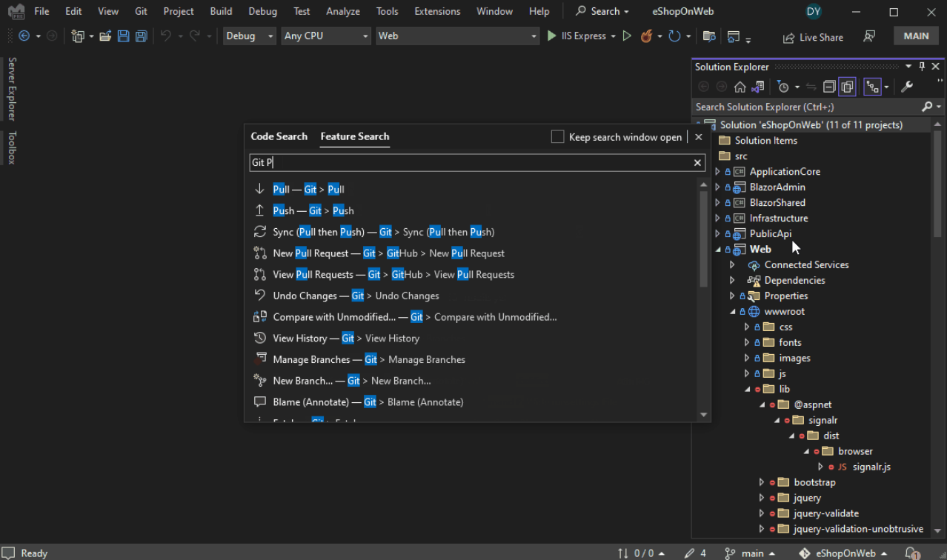Click the Pending Changes Filter clock icon

784,87
